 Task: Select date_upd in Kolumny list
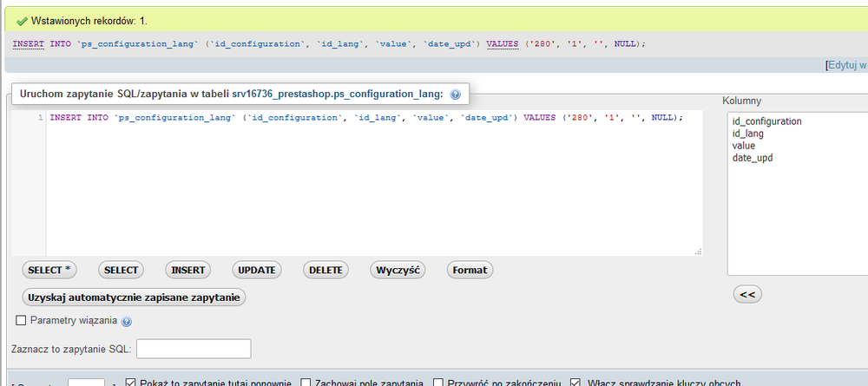[x=753, y=158]
